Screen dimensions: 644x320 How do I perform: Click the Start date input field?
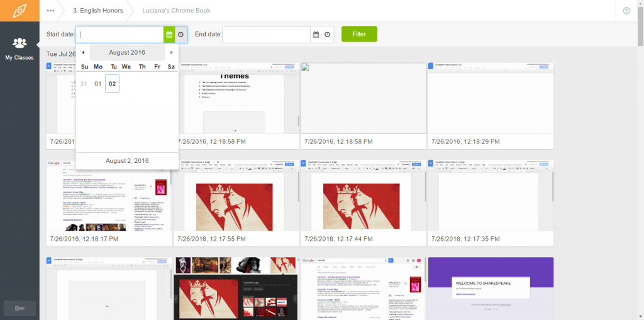point(120,35)
